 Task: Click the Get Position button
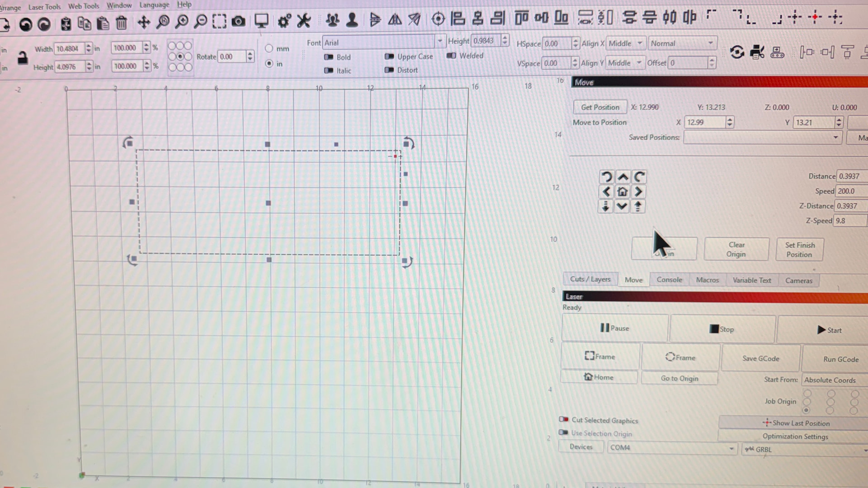600,107
